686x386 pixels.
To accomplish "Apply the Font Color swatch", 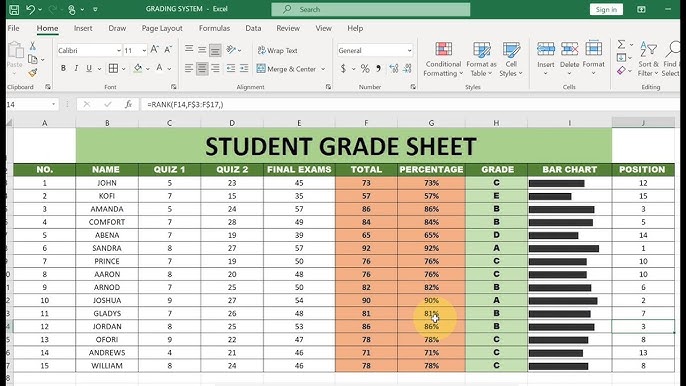I will (x=160, y=68).
